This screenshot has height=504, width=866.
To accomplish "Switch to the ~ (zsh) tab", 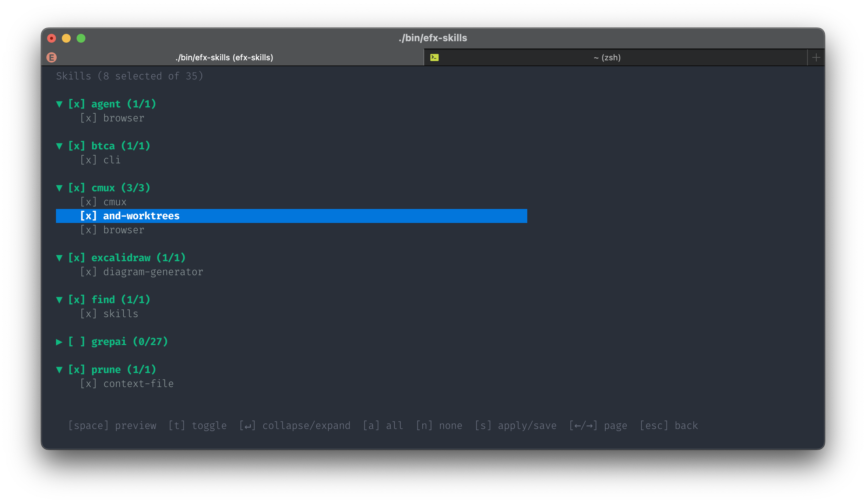I will click(x=607, y=57).
